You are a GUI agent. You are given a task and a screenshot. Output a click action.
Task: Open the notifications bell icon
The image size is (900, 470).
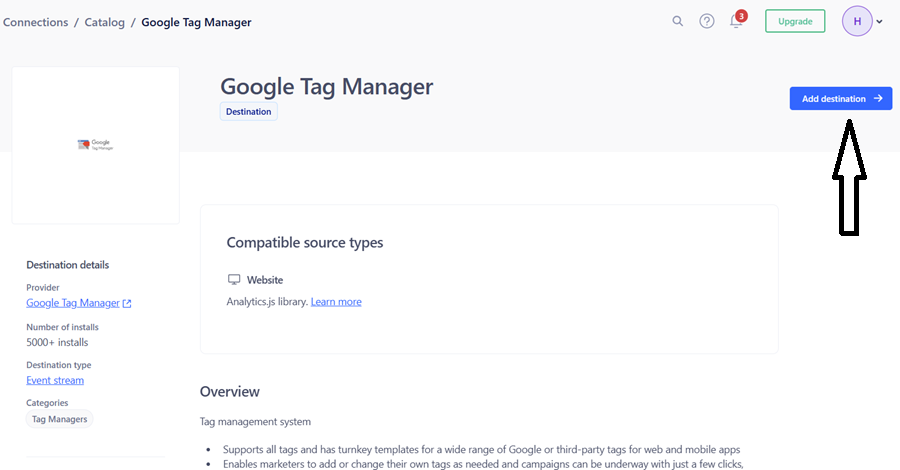click(736, 21)
